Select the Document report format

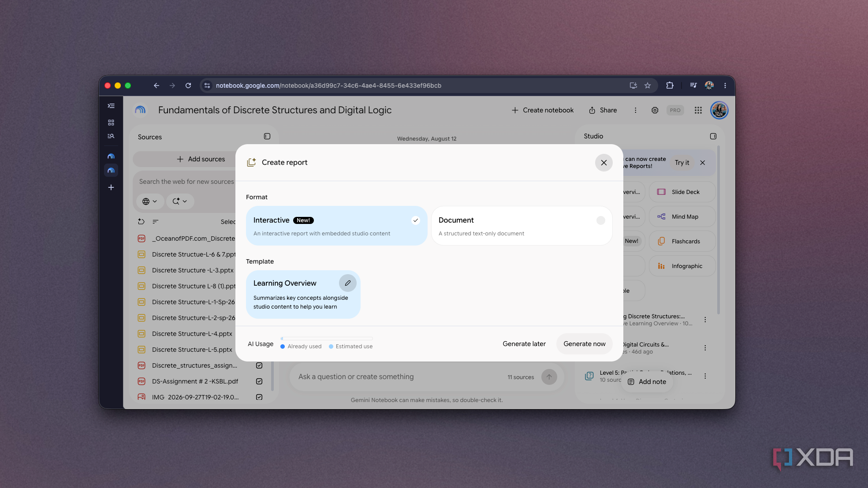click(x=522, y=226)
